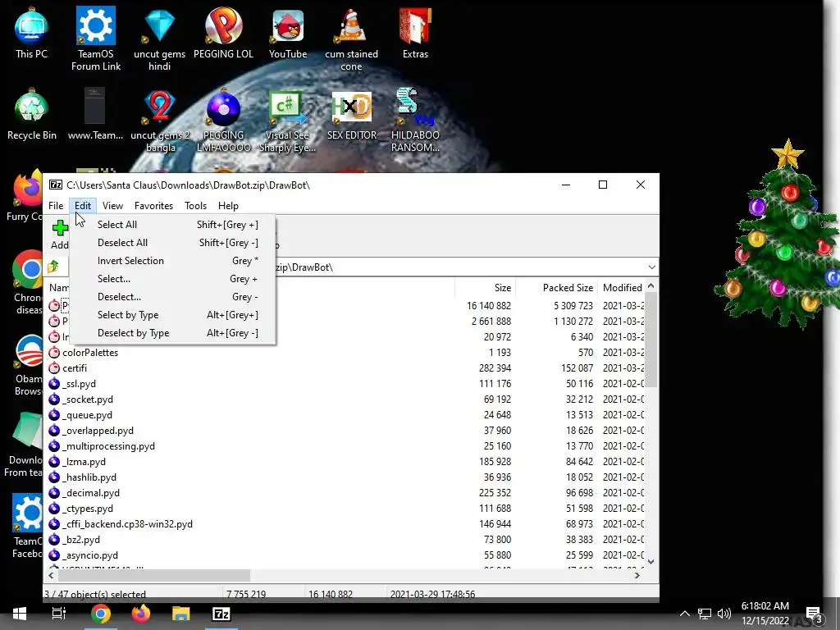
Task: Choose Deselect... menu entry
Action: 172,297
